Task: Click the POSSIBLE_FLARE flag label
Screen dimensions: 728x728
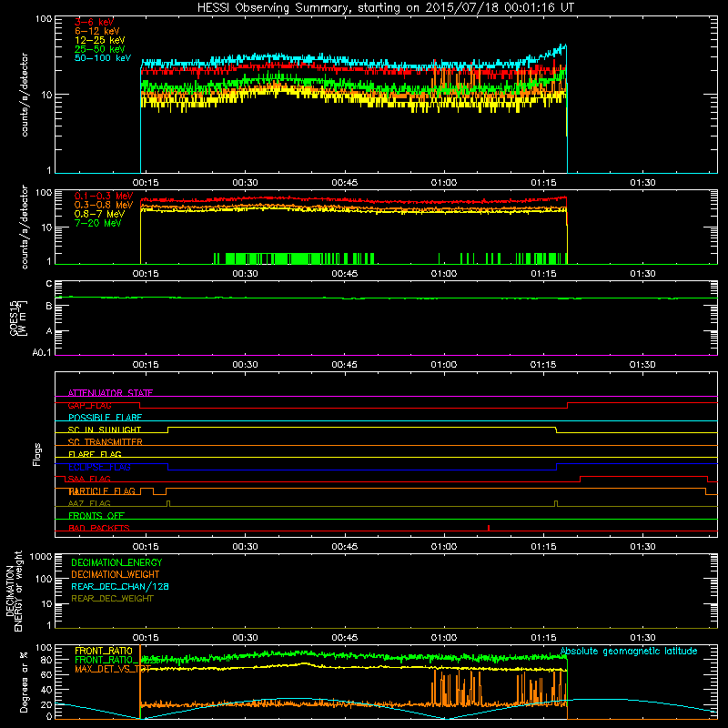Action: 105,418
